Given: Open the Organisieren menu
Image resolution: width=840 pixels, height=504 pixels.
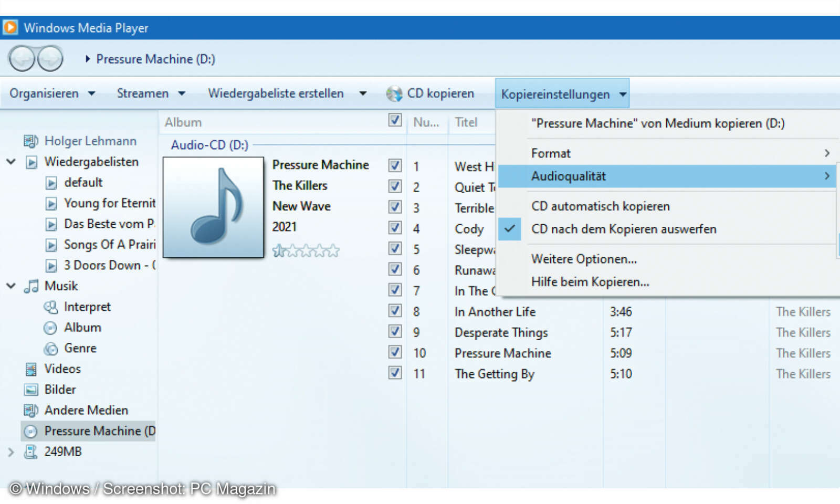Looking at the screenshot, I should point(45,93).
